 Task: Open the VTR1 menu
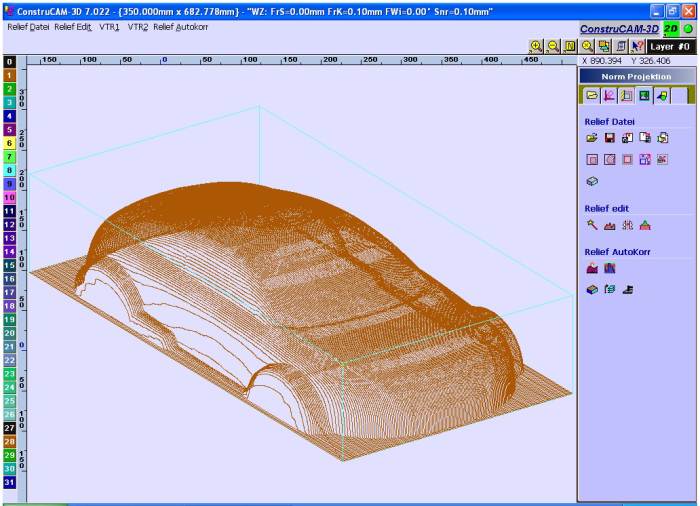pyautogui.click(x=109, y=27)
